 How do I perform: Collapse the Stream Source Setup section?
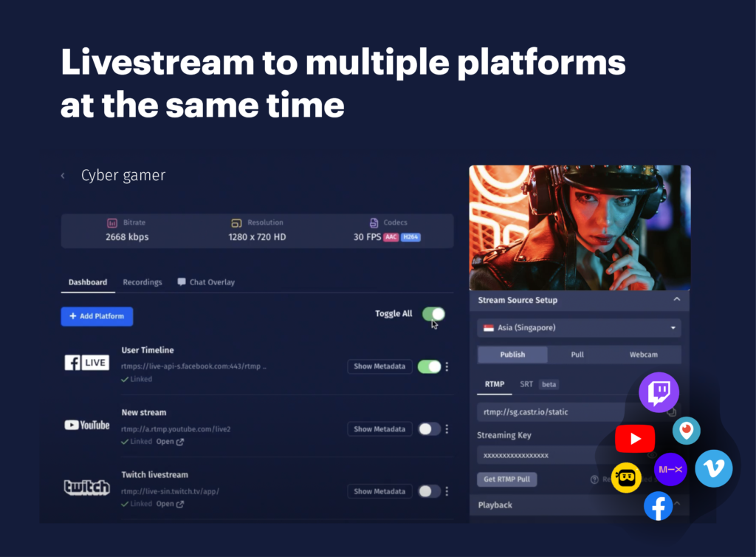tap(677, 300)
